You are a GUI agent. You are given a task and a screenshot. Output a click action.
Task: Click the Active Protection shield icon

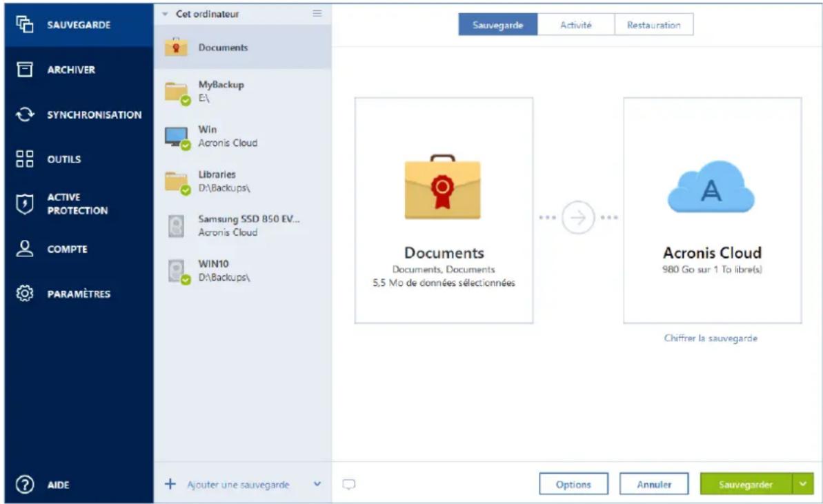click(x=25, y=204)
